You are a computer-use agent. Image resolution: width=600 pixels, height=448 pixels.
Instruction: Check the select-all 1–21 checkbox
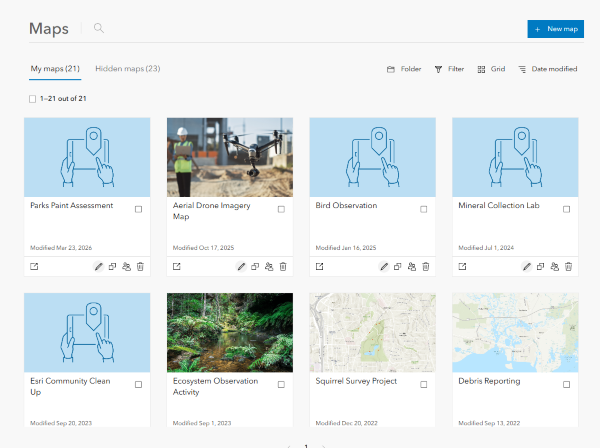pos(33,99)
